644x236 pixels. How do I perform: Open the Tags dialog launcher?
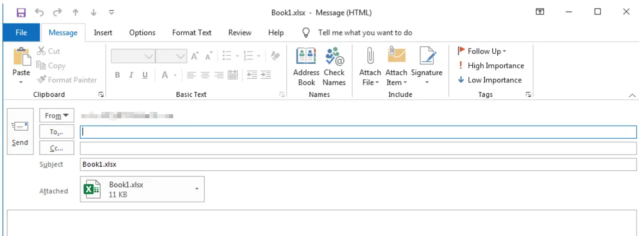pos(528,94)
